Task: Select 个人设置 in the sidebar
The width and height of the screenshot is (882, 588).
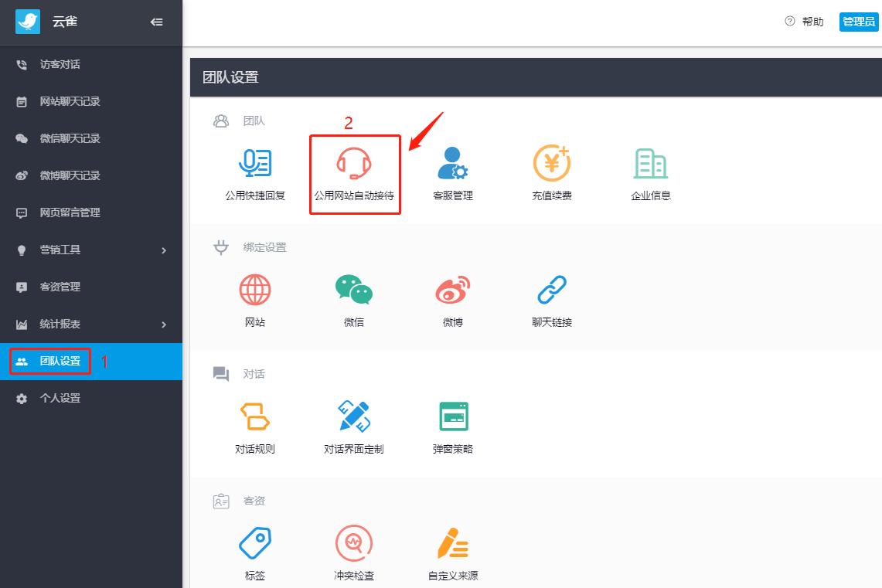Action: (91, 398)
